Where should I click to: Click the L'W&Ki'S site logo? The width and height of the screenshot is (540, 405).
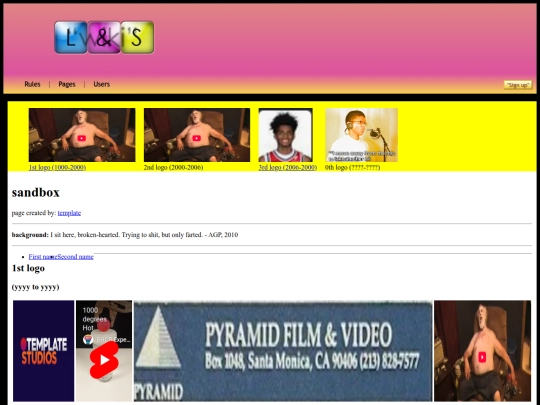104,37
